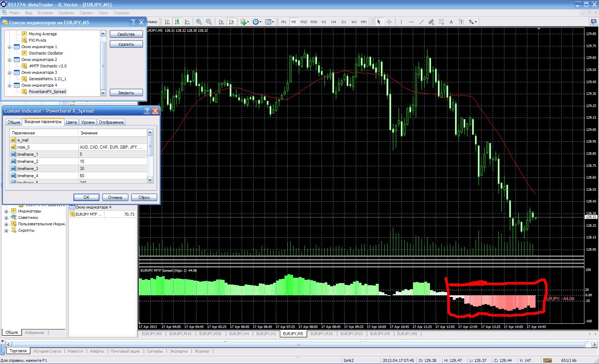Open help in indicators list dialog

tap(133, 22)
